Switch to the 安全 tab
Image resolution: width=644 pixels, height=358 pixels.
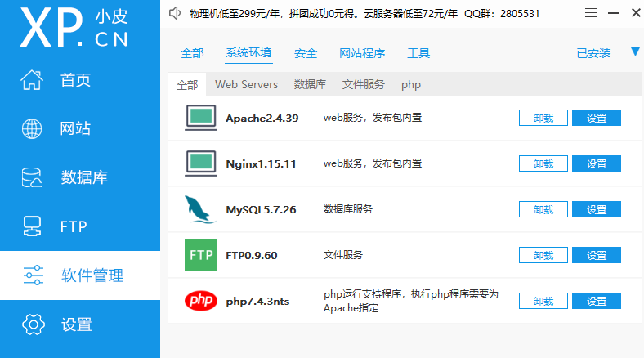click(306, 53)
